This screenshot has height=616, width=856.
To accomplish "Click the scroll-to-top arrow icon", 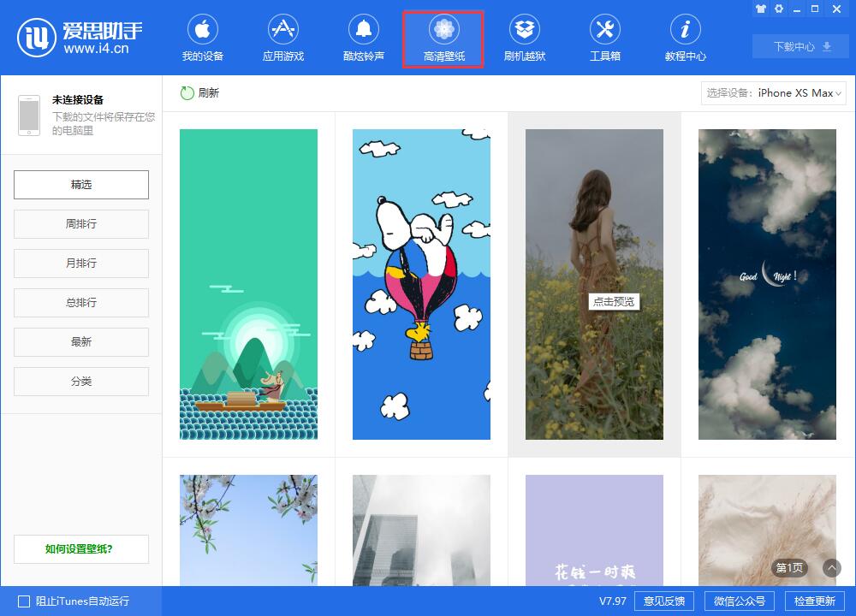I will click(x=831, y=568).
